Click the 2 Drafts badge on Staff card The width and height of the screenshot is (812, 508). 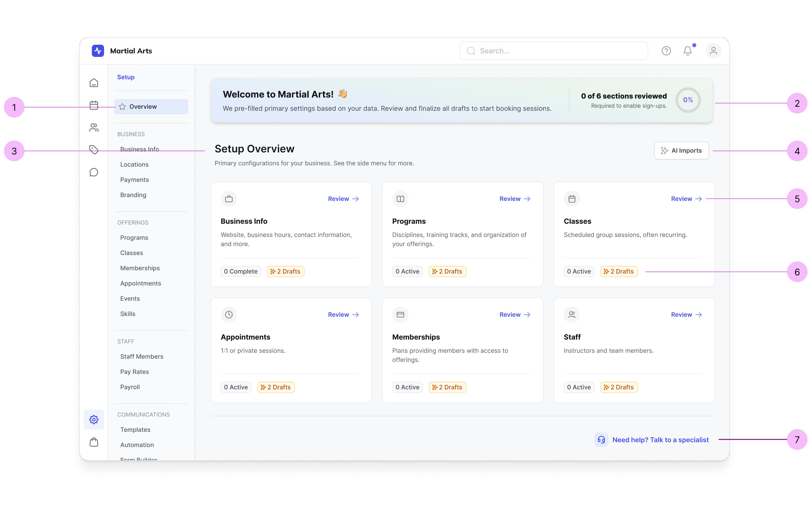(x=619, y=387)
